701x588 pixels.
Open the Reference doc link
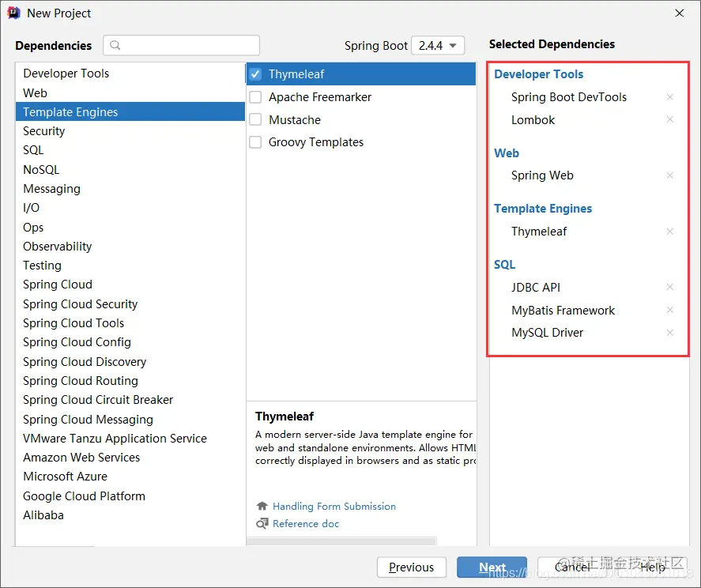tap(306, 524)
